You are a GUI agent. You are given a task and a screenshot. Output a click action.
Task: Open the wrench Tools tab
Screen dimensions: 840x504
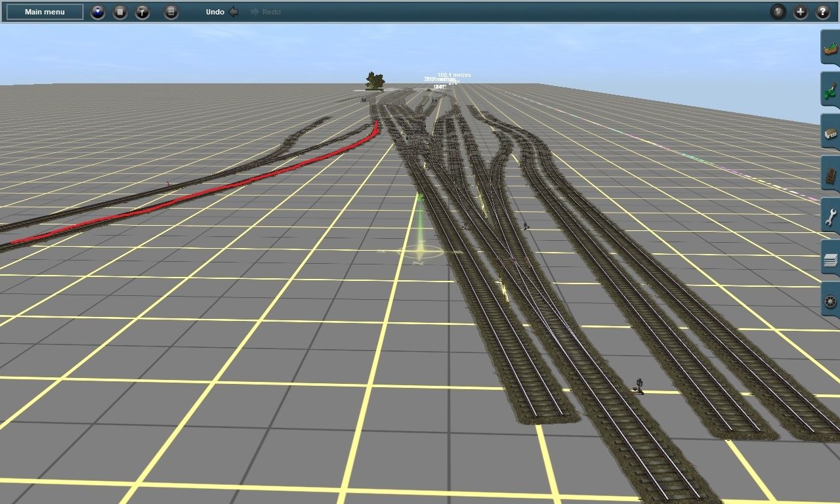830,218
